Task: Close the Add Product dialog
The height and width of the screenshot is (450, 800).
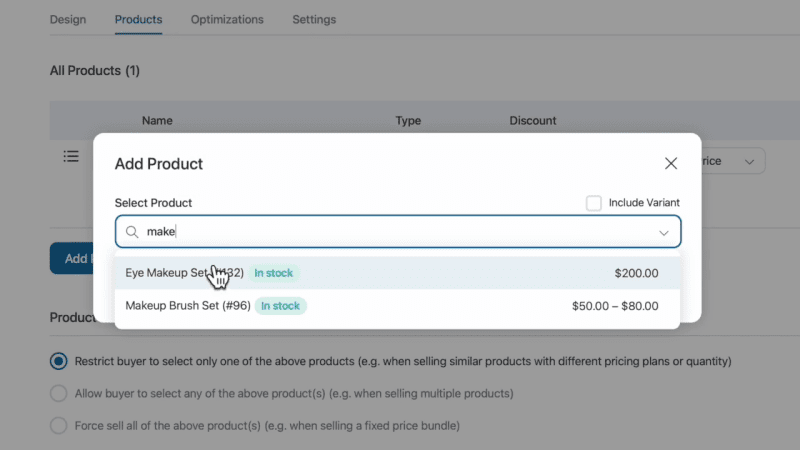Action: (x=670, y=163)
